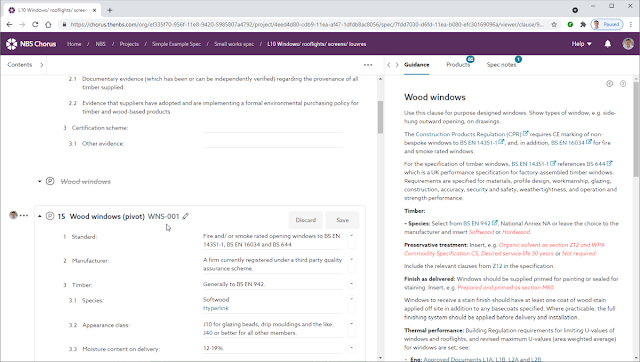Screen dimensions: 640x362
Task: Go to NBS breadcrumb
Action: (x=100, y=44)
